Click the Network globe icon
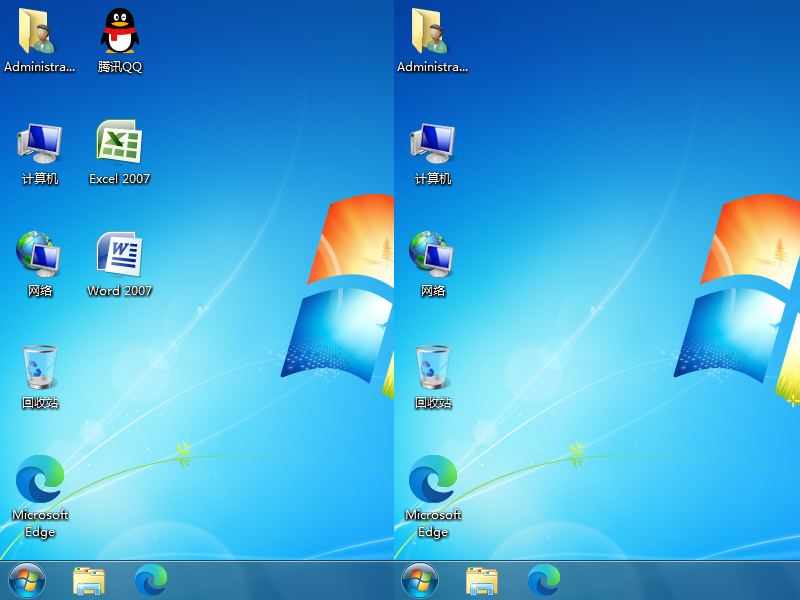Viewport: 800px width, 600px height. [40, 253]
